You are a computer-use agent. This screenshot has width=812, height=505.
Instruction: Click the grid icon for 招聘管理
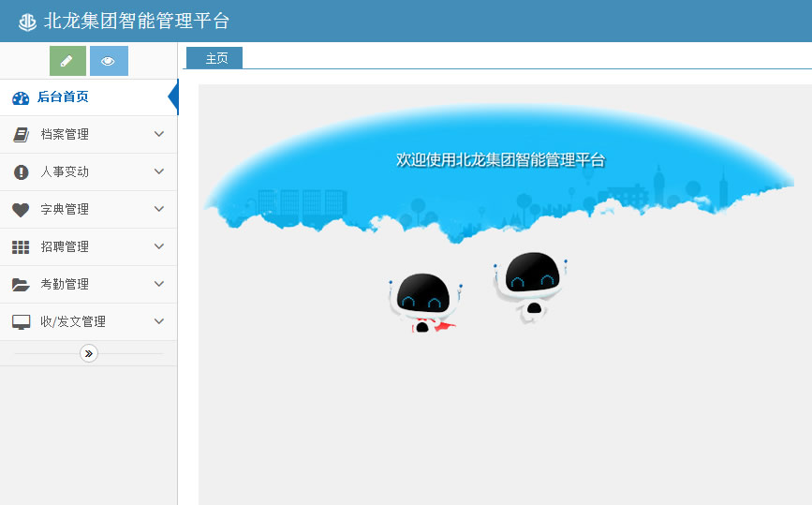(x=21, y=247)
